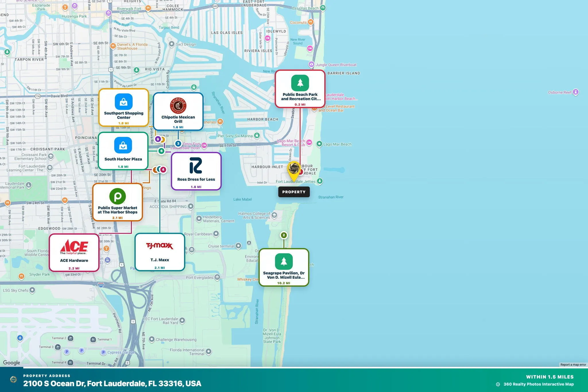
Task: Select the ACE Hardware card
Action: click(74, 253)
